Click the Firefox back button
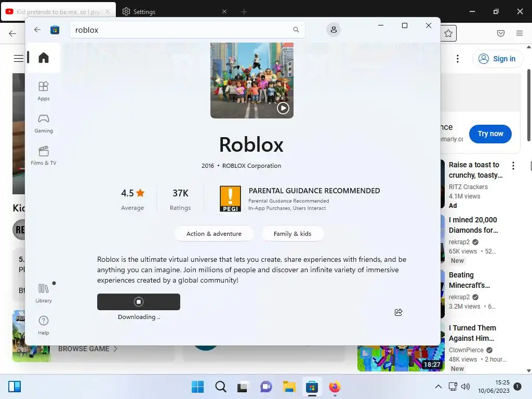 [12, 33]
